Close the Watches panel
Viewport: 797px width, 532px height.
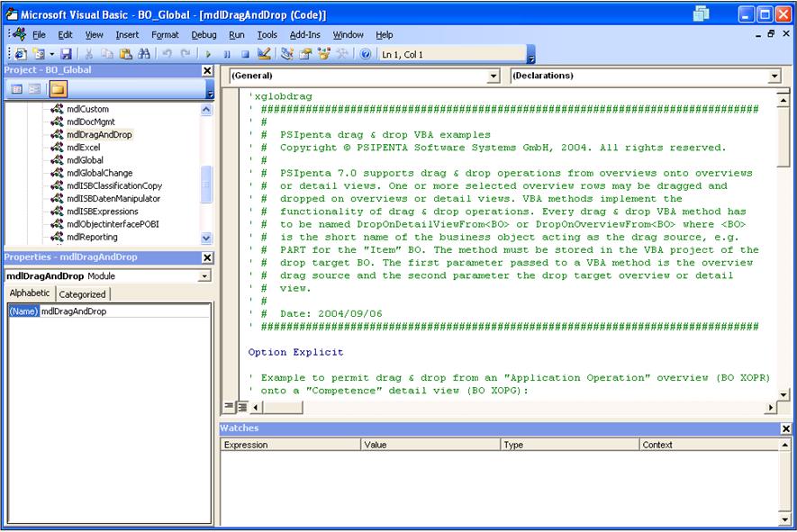pyautogui.click(x=786, y=428)
